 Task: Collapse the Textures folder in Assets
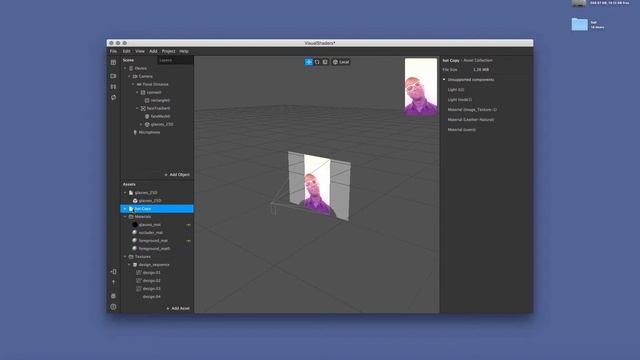[125, 257]
